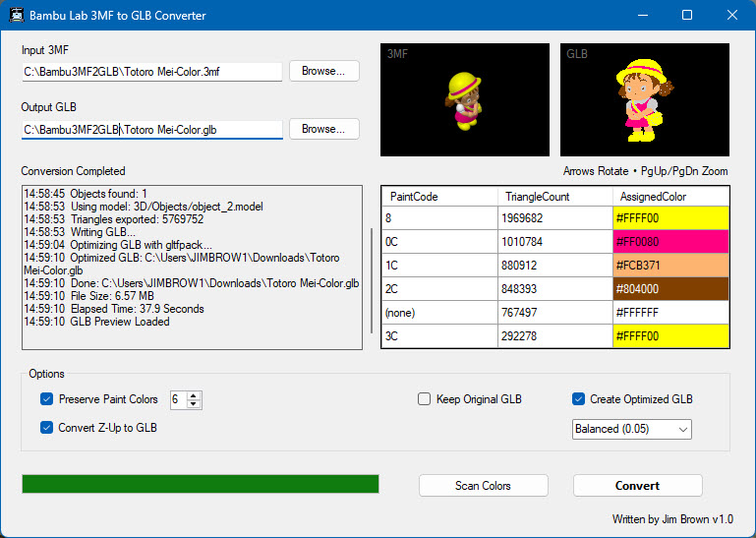
Task: Select the yellow swatch for PaintCode 3C
Action: click(670, 336)
